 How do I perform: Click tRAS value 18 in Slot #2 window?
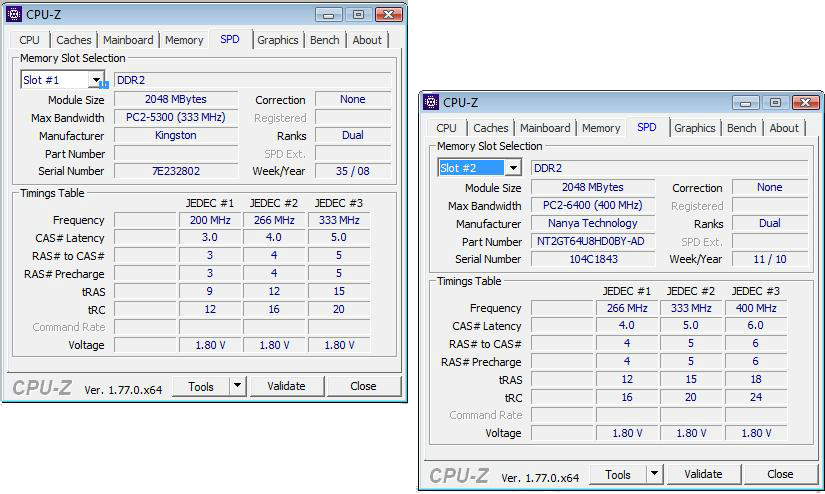pyautogui.click(x=756, y=379)
